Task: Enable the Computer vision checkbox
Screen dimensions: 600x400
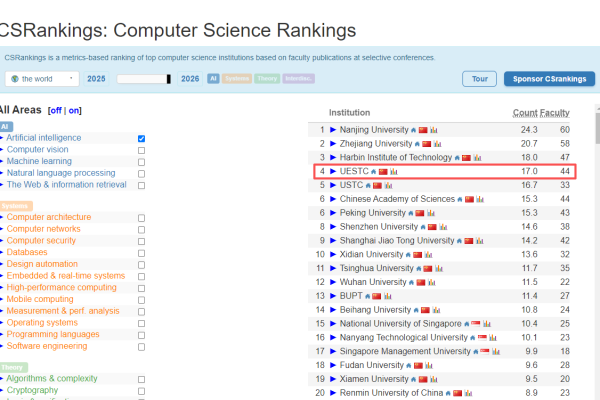Action: pyautogui.click(x=141, y=150)
